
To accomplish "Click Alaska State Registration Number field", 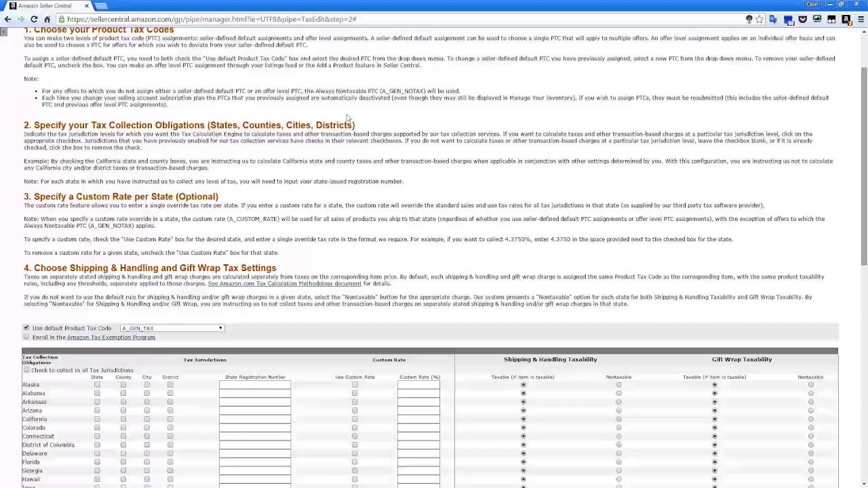I will 255,384.
